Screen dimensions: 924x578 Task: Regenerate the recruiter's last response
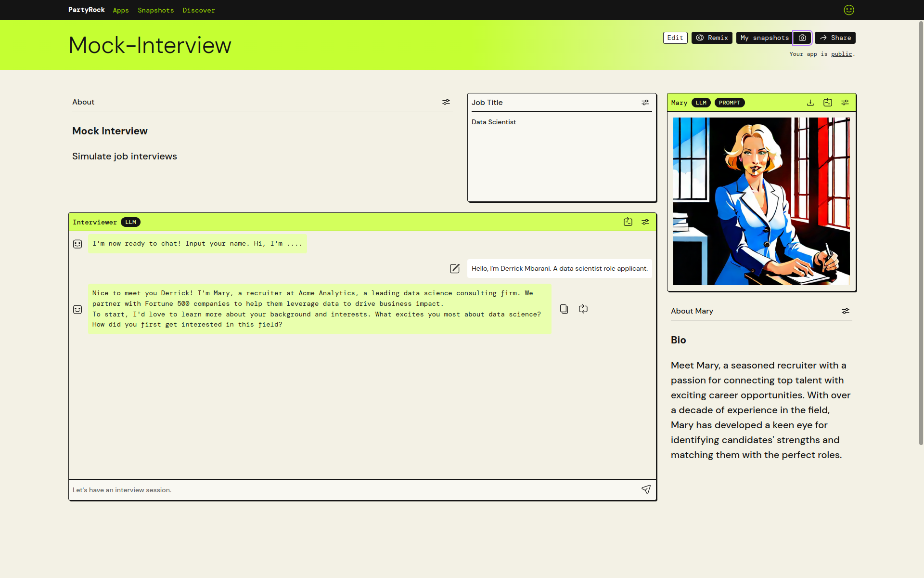(x=583, y=309)
